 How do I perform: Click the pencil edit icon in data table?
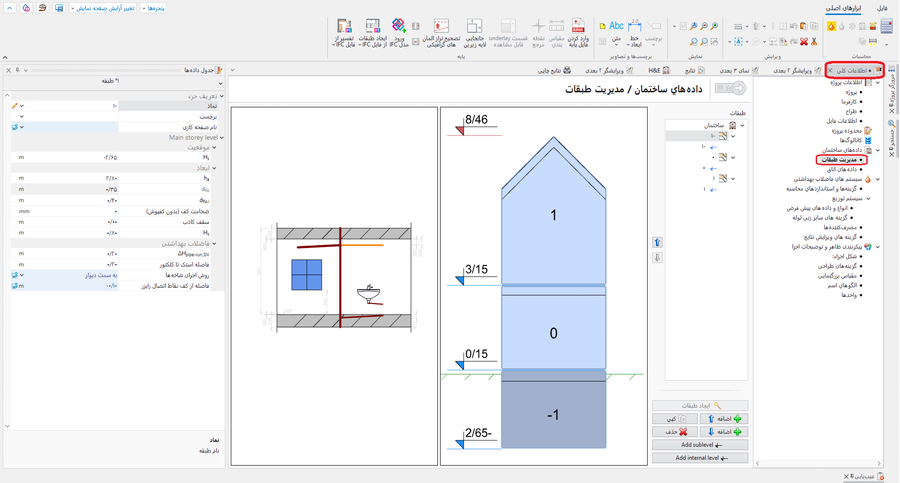point(14,105)
